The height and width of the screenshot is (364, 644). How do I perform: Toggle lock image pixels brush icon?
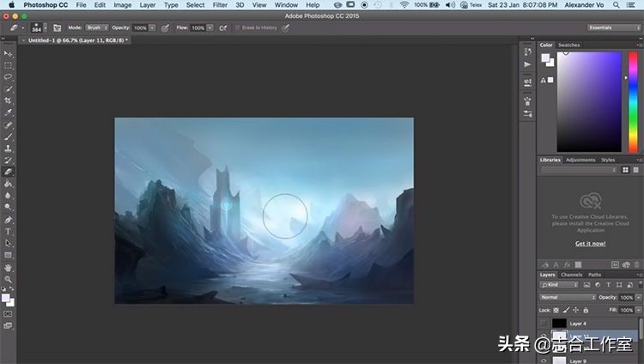[x=566, y=310]
